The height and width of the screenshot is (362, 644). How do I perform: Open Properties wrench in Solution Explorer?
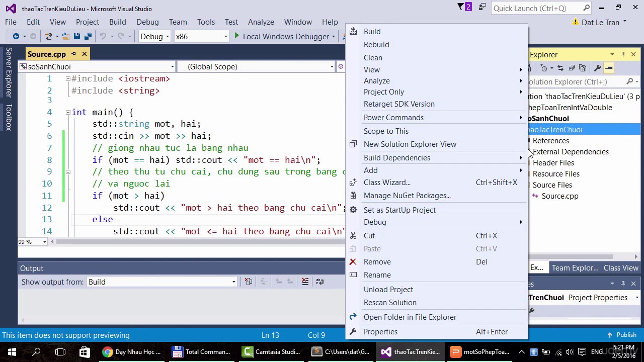pyautogui.click(x=597, y=68)
